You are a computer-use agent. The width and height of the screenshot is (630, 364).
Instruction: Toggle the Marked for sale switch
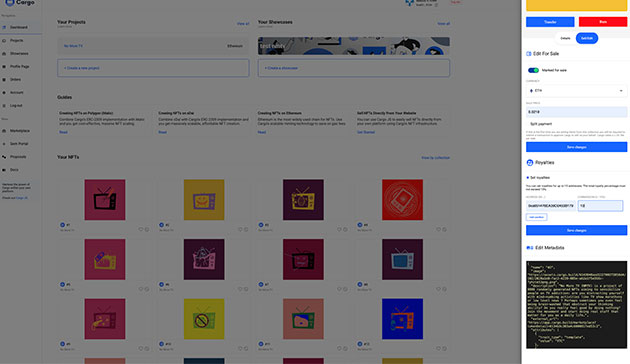pos(533,70)
